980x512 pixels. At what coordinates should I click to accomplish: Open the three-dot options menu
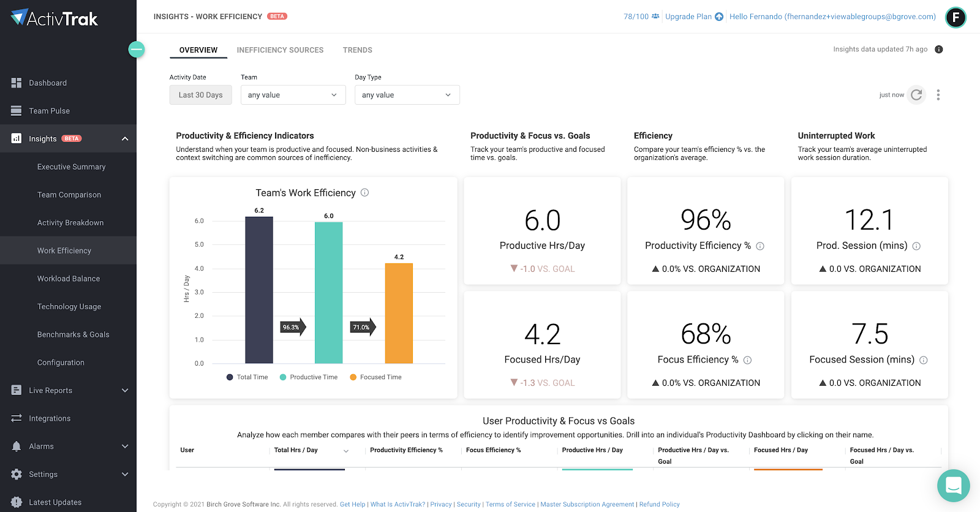pyautogui.click(x=938, y=95)
